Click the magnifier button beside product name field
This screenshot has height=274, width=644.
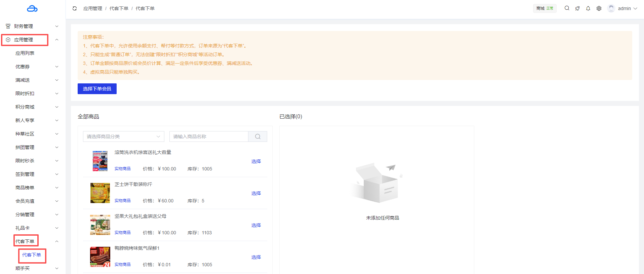(257, 136)
